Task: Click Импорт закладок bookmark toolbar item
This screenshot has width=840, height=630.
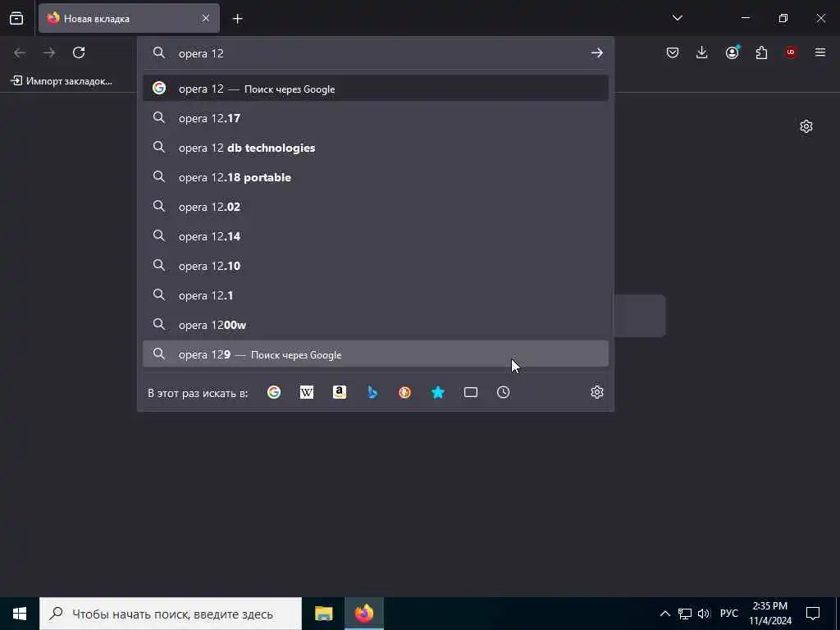Action: (x=62, y=81)
